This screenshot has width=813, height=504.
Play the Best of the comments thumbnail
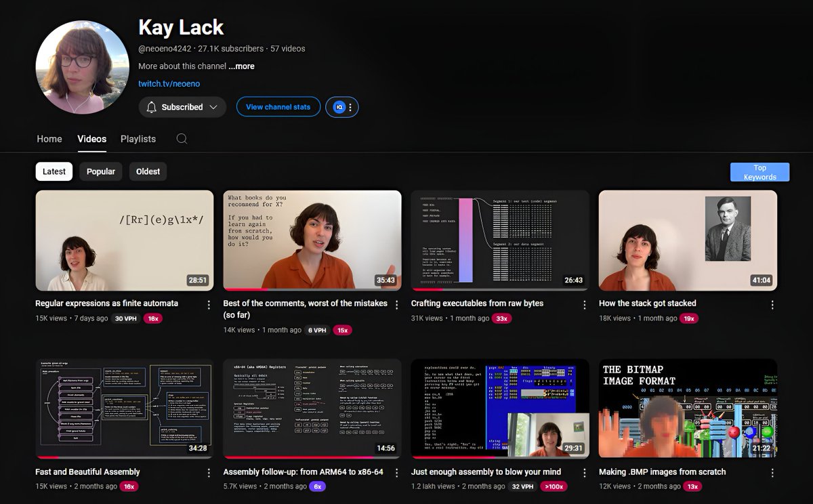(x=312, y=240)
